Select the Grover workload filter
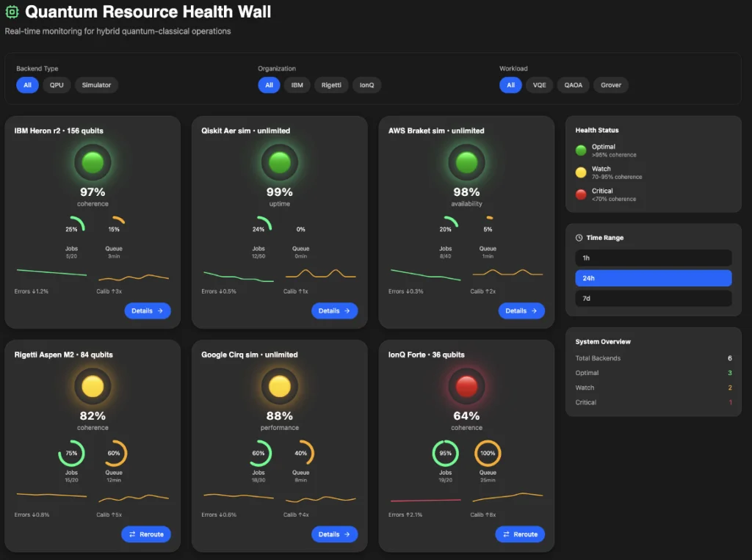 point(610,85)
